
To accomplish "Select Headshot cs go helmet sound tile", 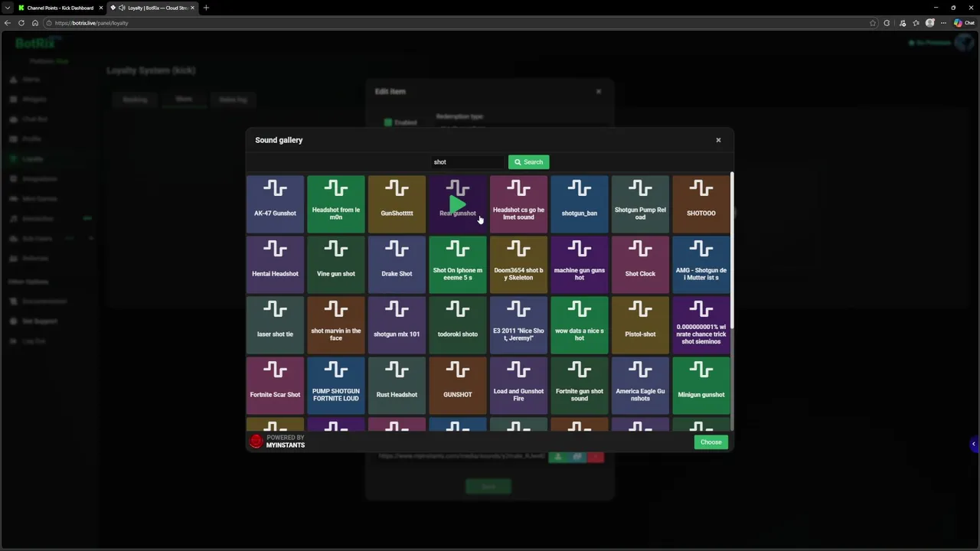I will pos(518,204).
